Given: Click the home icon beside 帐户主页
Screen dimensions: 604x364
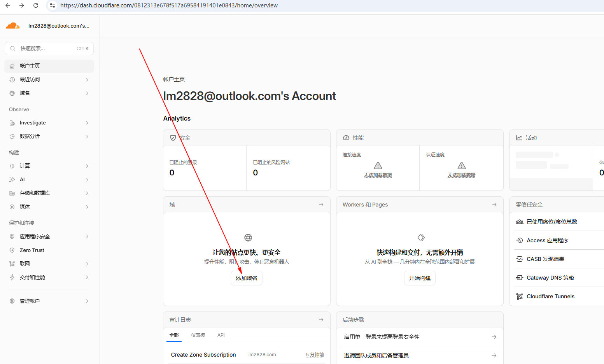Looking at the screenshot, I should click(x=12, y=66).
